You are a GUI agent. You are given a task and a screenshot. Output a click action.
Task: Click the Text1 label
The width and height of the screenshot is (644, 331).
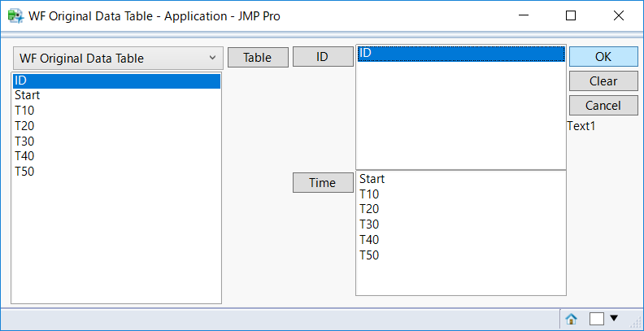[581, 126]
